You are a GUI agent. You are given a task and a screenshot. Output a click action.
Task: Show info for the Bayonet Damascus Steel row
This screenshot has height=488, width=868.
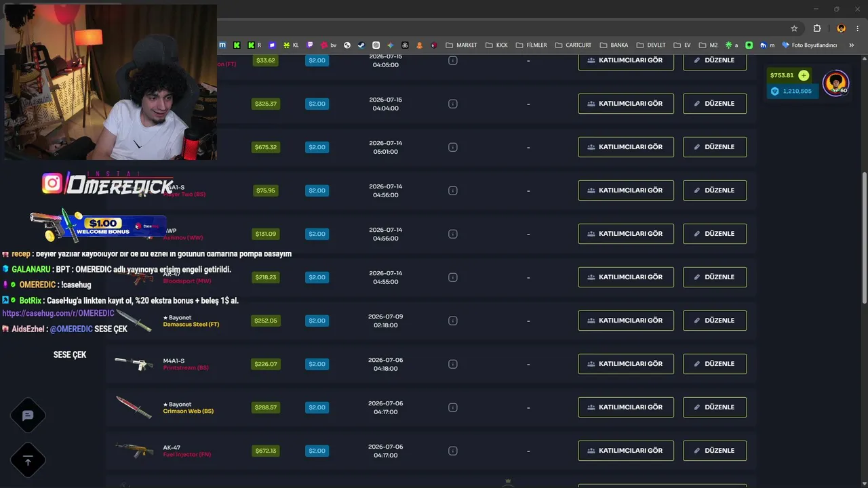tap(453, 321)
